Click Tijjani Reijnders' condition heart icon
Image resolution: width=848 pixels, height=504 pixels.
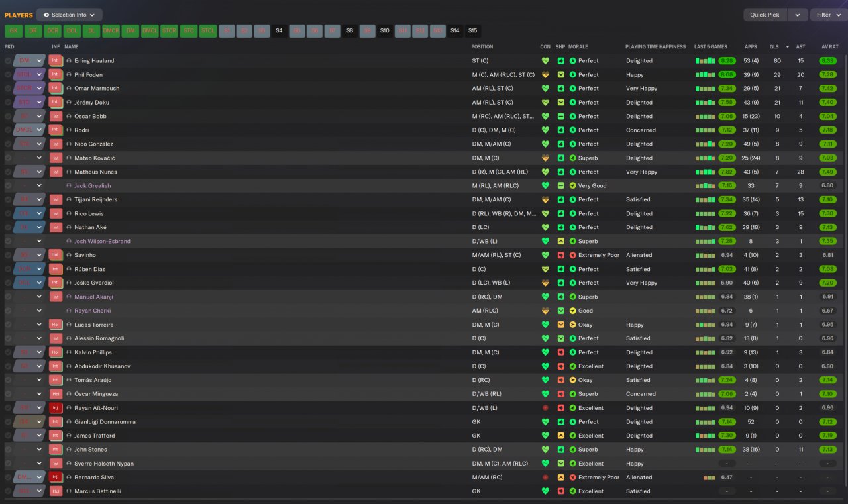click(x=545, y=200)
